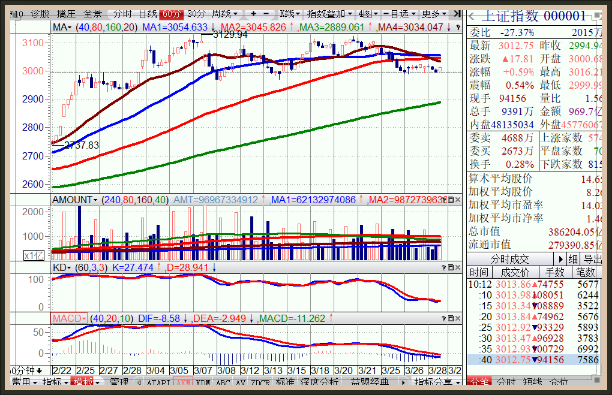Click the 笔数 column header
The width and height of the screenshot is (612, 395).
click(586, 272)
